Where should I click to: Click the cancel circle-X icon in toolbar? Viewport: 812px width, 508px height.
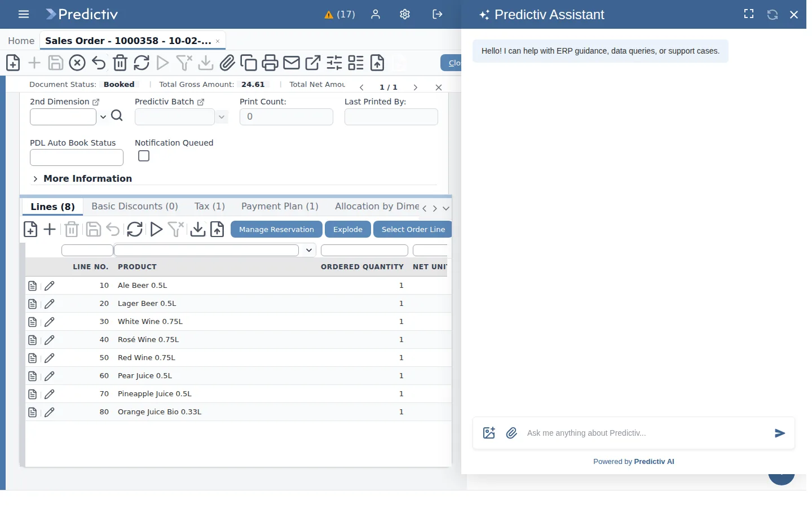77,63
